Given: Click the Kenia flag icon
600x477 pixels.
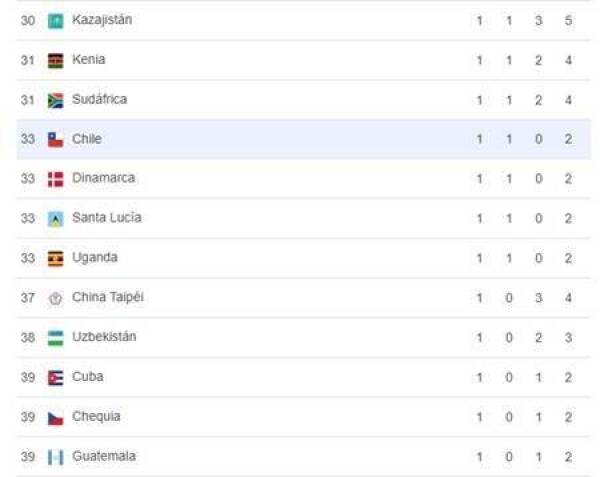Looking at the screenshot, I should coord(56,60).
